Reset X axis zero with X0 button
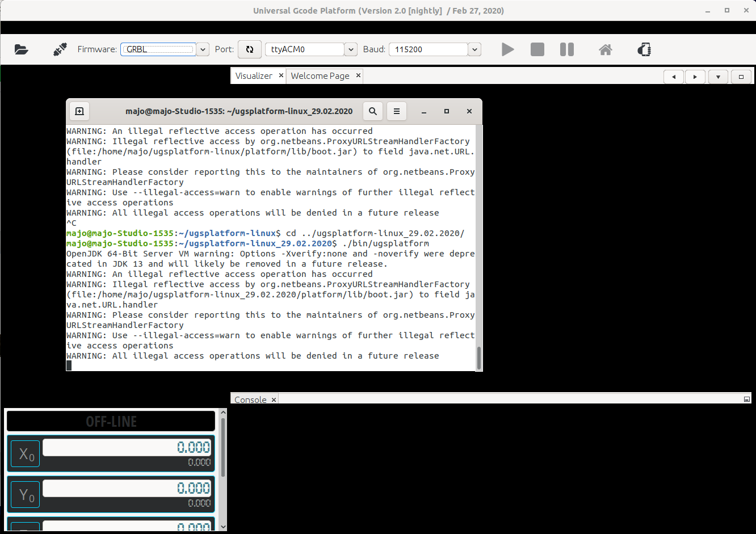Viewport: 756px width, 534px height. (x=26, y=454)
